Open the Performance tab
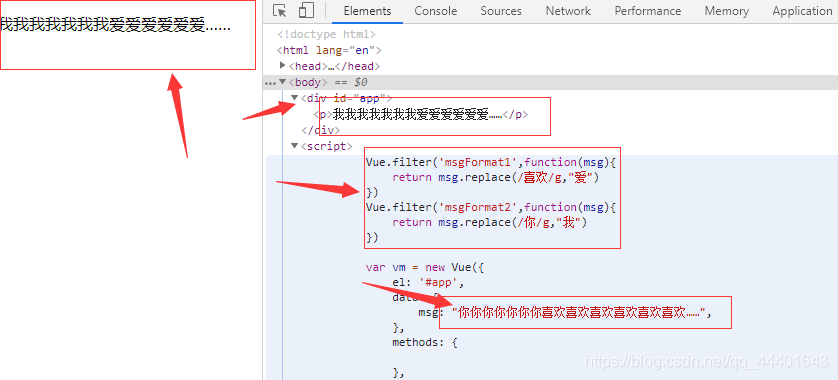The height and width of the screenshot is (380, 838). (648, 11)
